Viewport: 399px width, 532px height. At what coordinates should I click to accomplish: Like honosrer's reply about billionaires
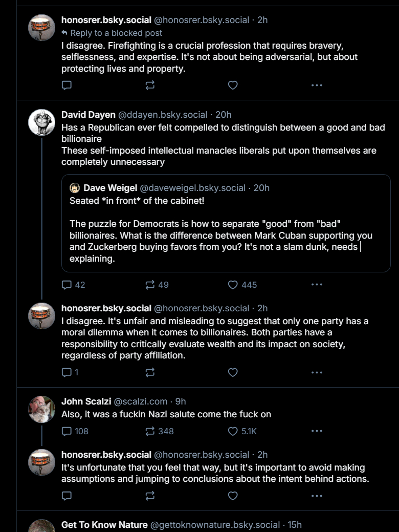tap(233, 373)
